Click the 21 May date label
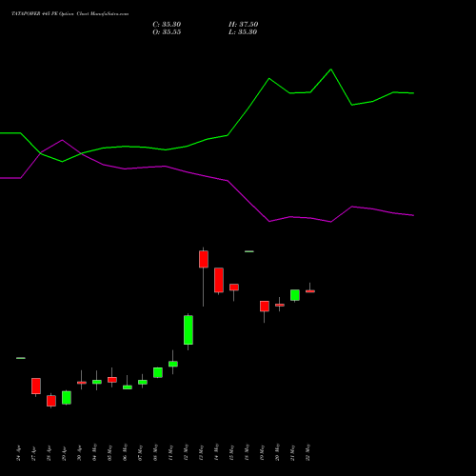The height and width of the screenshot is (476, 476). click(292, 452)
